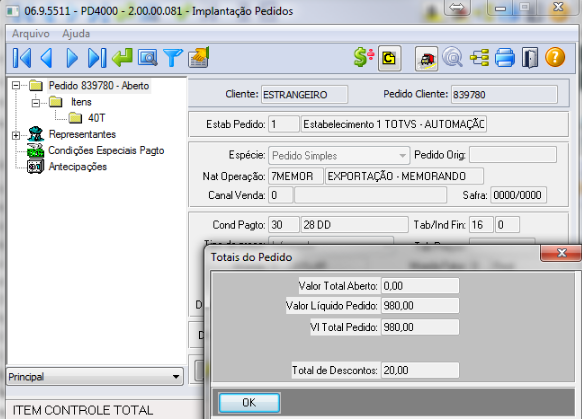
Task: Click the 40T folder icon
Action: (x=75, y=118)
